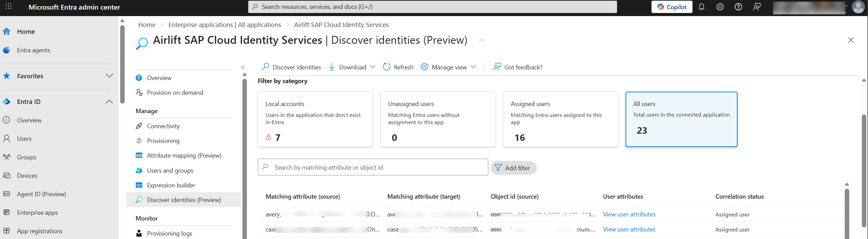Open the Download dropdown
Screen dimensions: 868x239
pyautogui.click(x=352, y=67)
